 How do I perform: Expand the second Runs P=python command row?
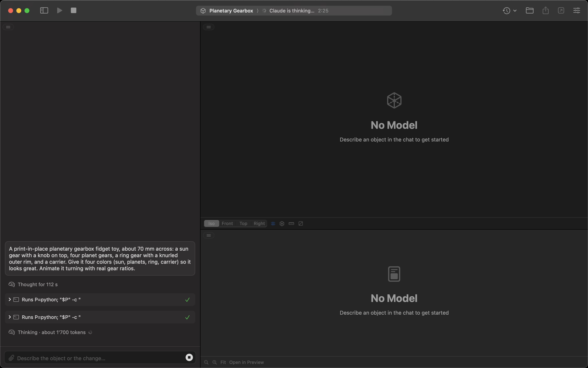[100, 317]
